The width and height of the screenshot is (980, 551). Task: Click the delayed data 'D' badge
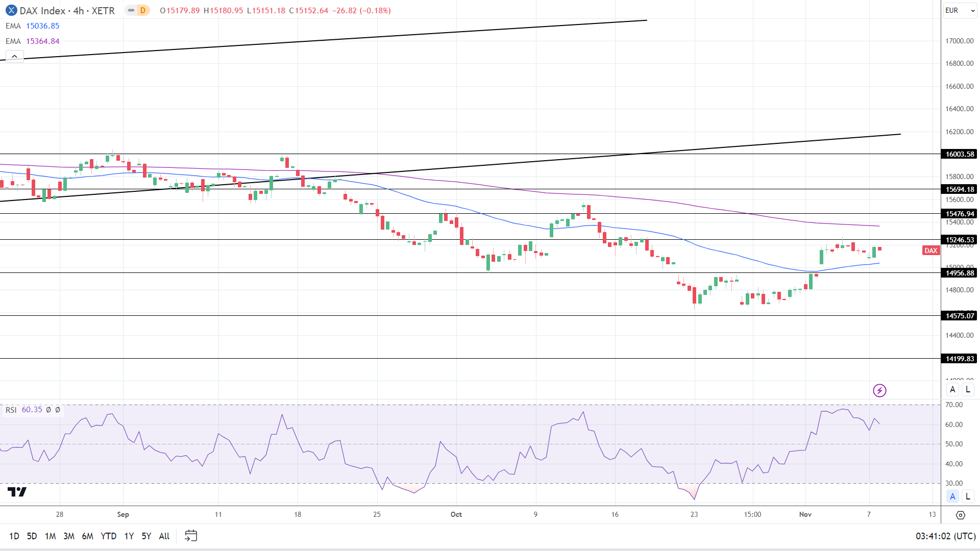pos(142,10)
